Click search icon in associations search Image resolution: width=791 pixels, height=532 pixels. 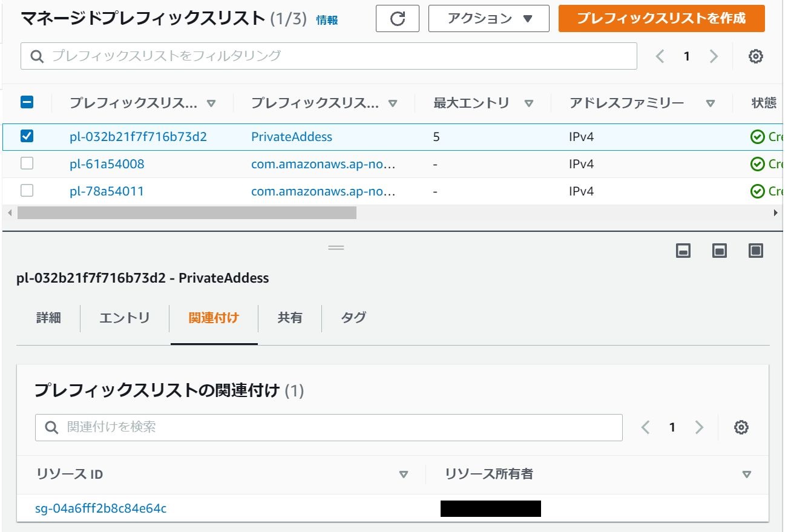(52, 427)
